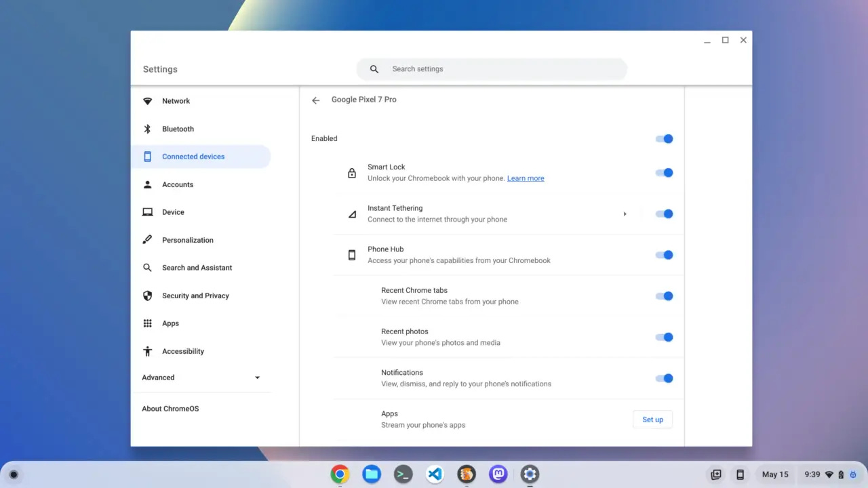Open Personalization settings
This screenshot has height=488, width=868.
(x=201, y=240)
